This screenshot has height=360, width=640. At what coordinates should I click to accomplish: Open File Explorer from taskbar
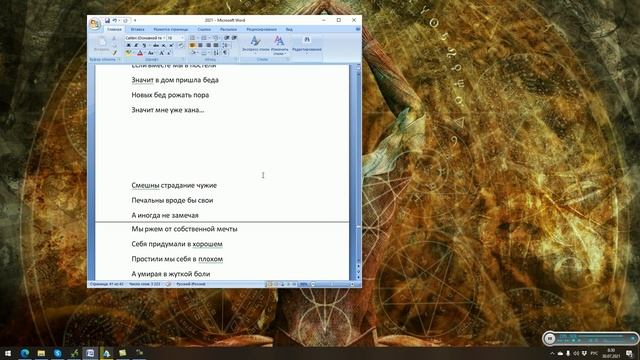(x=41, y=353)
